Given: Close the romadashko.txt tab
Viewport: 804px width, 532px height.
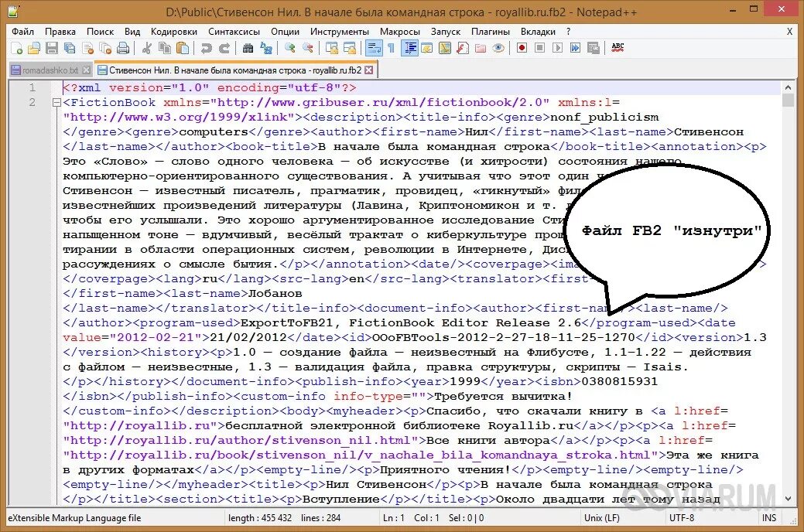Looking at the screenshot, I should (x=86, y=70).
